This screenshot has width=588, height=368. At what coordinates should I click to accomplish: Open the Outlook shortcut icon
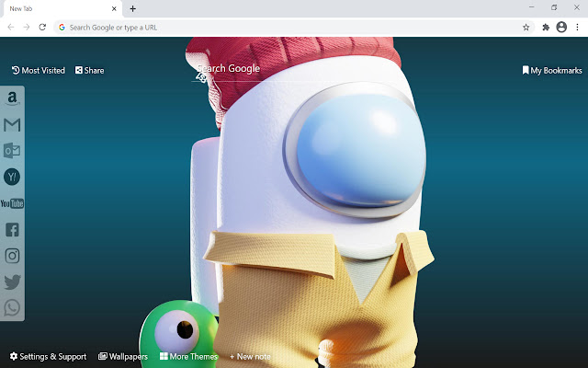click(12, 151)
